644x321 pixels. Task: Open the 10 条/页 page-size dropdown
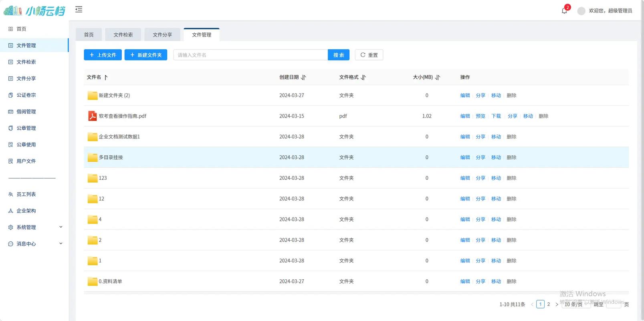[576, 304]
